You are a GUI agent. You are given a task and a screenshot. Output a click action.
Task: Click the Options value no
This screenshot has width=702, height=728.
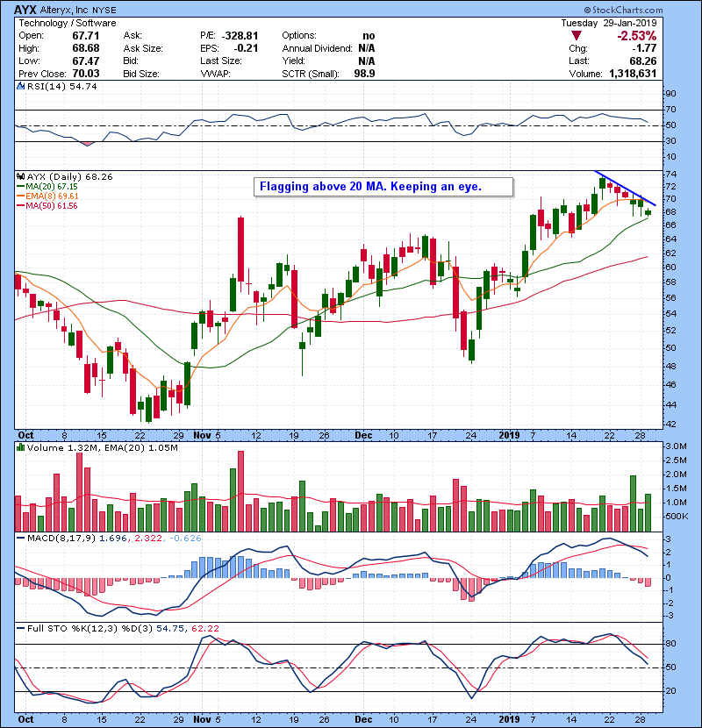(x=369, y=36)
